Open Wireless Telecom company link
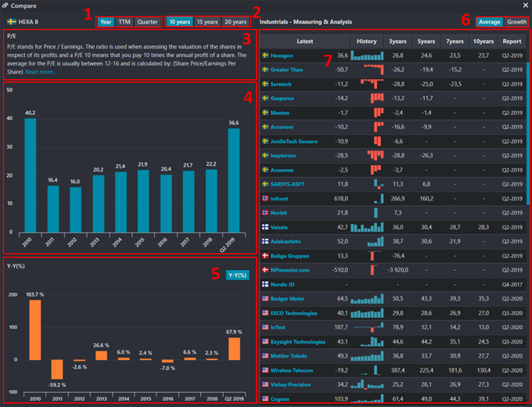This screenshot has height=407, width=532. [292, 370]
